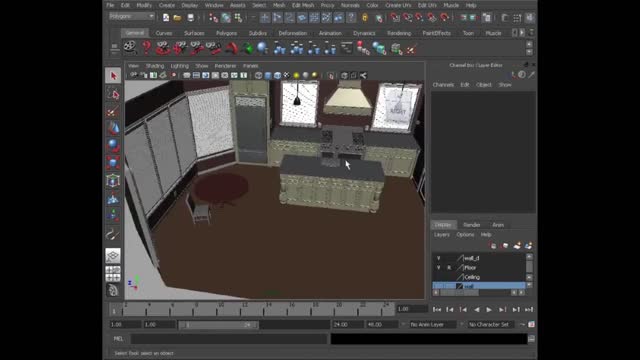Viewport: 640px width, 360px height.
Task: Toggle visibility box of Ceiling layer
Action: pyautogui.click(x=439, y=277)
